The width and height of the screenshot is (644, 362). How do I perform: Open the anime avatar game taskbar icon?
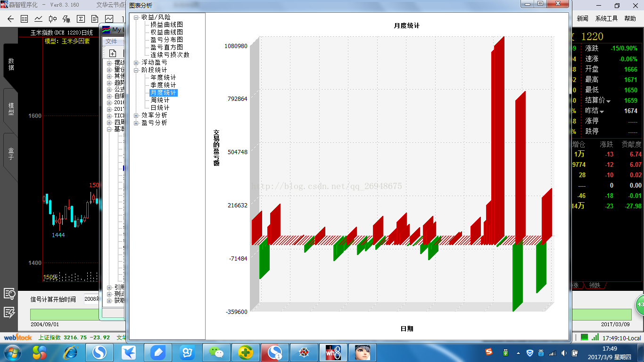pos(363,352)
